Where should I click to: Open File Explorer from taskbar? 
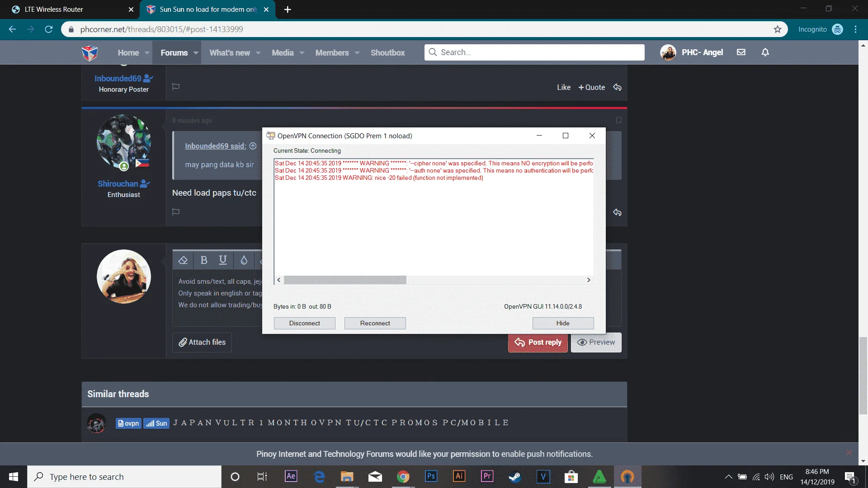pos(347,477)
